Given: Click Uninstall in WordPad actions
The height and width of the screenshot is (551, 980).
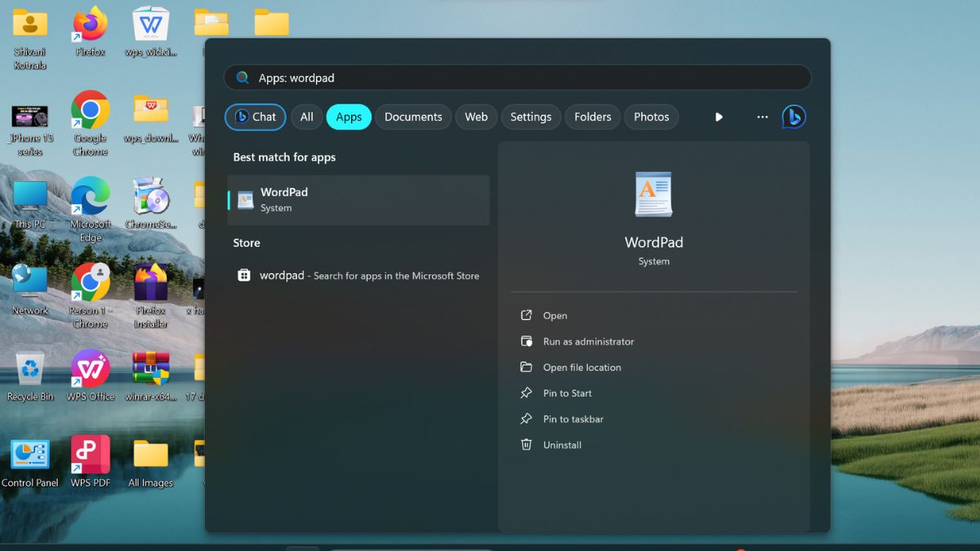Looking at the screenshot, I should click(562, 445).
